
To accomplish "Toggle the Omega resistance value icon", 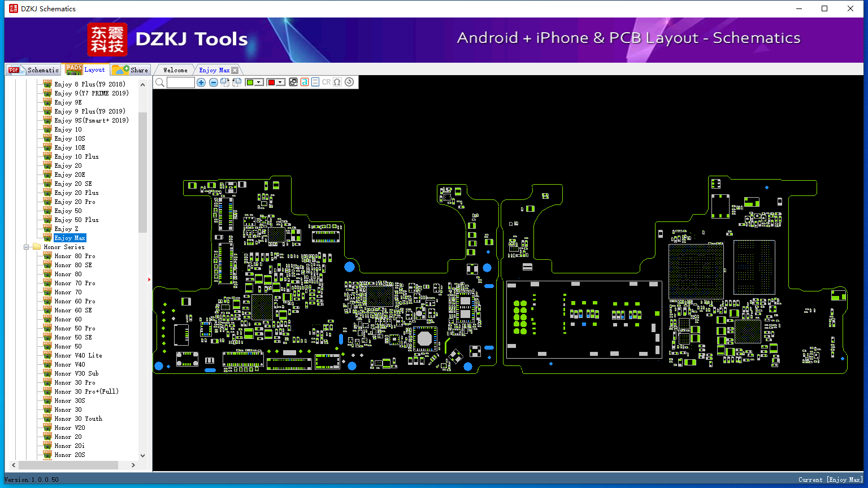I will click(x=337, y=82).
